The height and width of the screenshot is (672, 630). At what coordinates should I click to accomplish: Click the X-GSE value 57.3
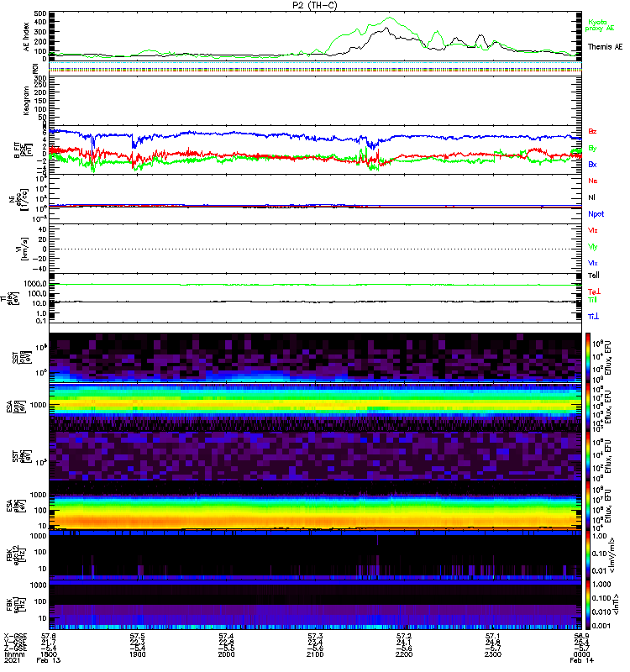tap(315, 636)
